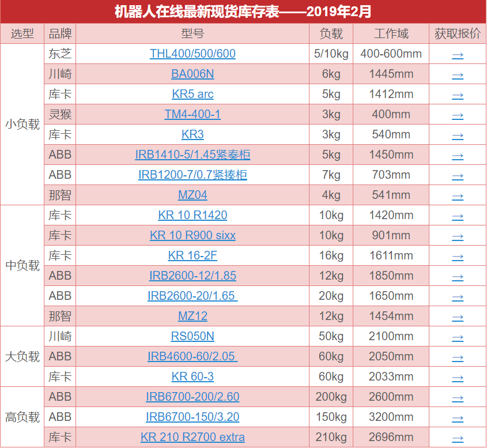Screen dimensions: 487x448
Task: Click the IRB1200-7/0.7 model link
Action: 192,175
